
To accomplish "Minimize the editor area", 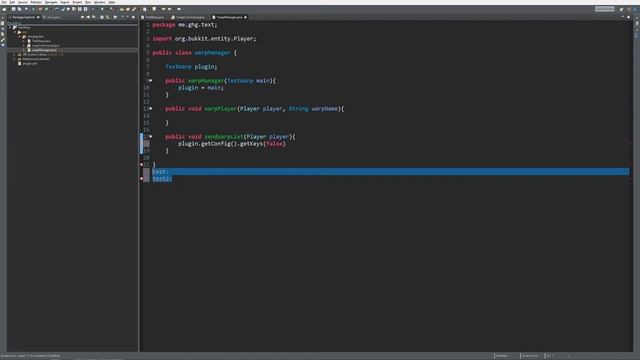I will point(623,17).
